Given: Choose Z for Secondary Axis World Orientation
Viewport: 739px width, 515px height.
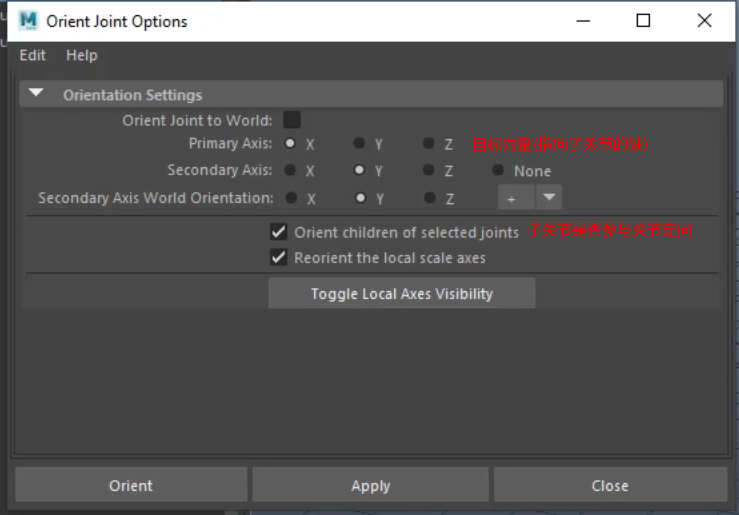Looking at the screenshot, I should pos(430,198).
